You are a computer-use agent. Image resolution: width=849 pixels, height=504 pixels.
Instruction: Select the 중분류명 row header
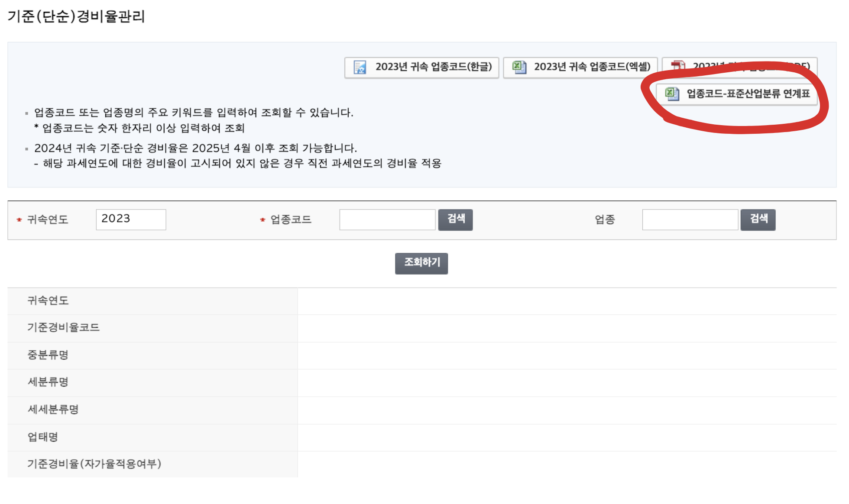click(x=48, y=355)
